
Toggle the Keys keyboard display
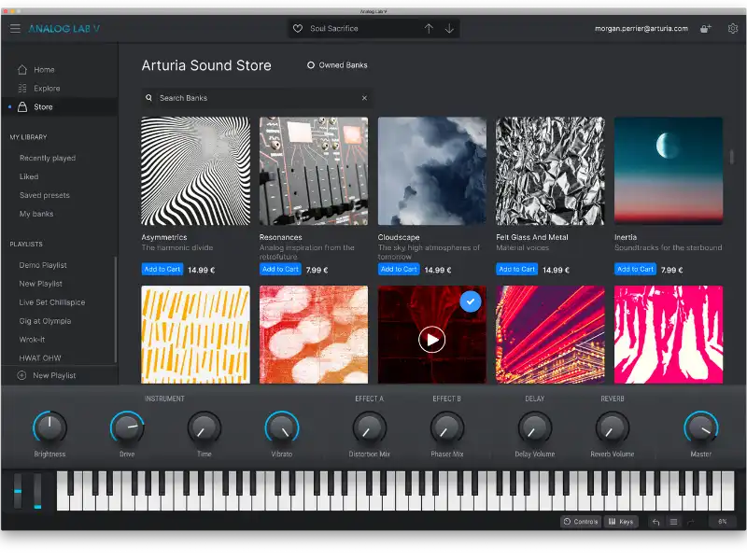(x=620, y=522)
